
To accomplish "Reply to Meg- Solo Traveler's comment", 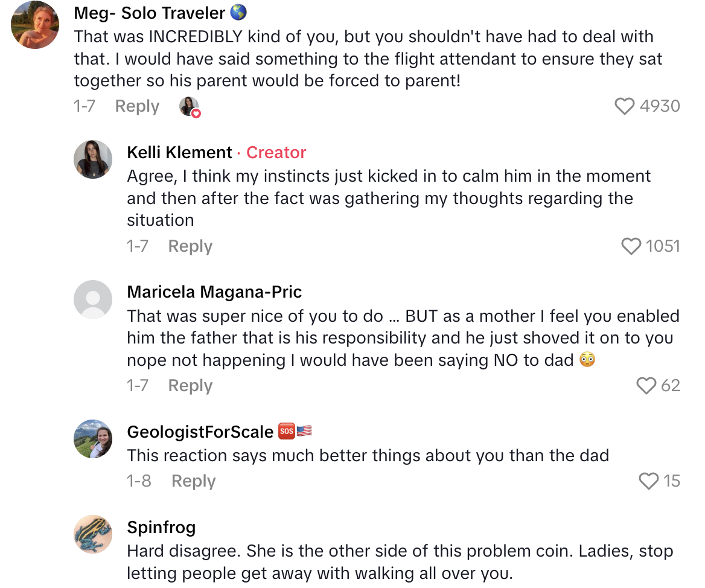I will point(137,106).
